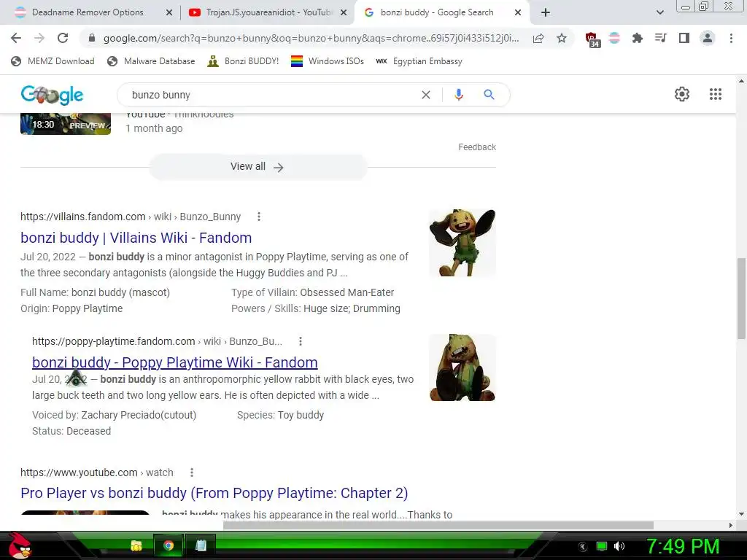Bookmark this page with the star
The image size is (747, 560).
point(562,38)
